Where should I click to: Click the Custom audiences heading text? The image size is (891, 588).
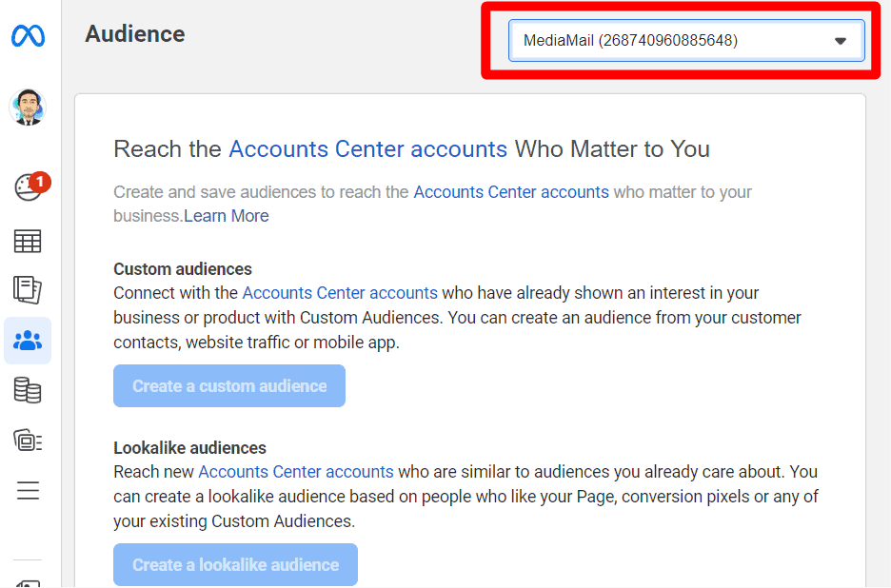(183, 268)
